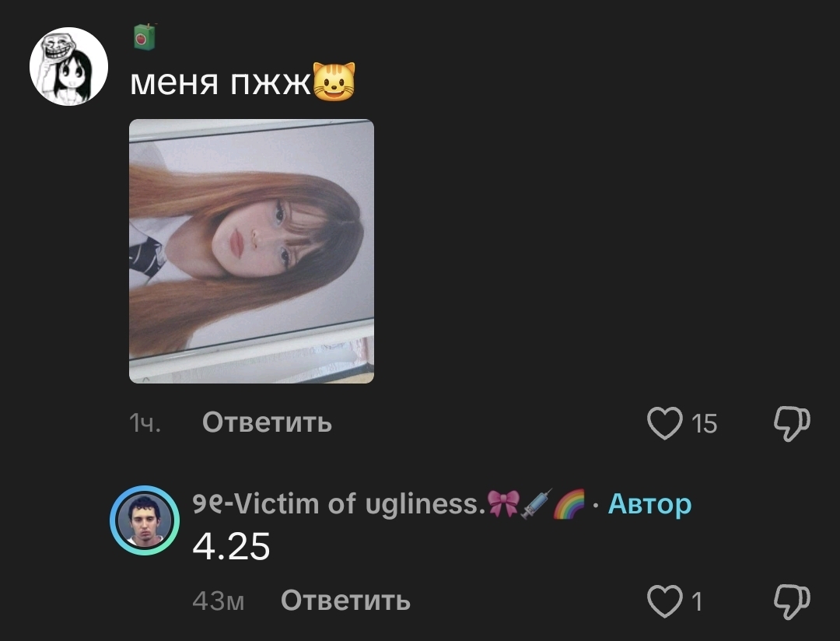
Task: Tap the 43м timestamp on the reply
Action: [x=218, y=601]
